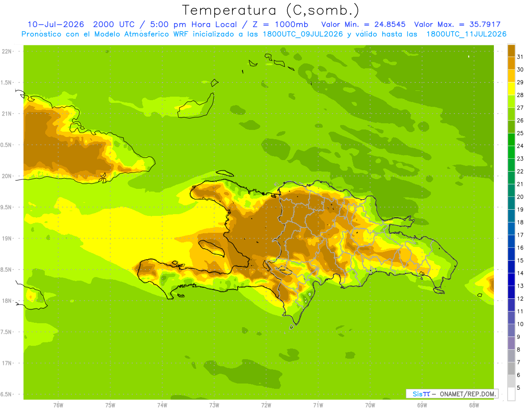Click longitude label "68W"
This screenshot has width=532, height=411.
(x=474, y=405)
